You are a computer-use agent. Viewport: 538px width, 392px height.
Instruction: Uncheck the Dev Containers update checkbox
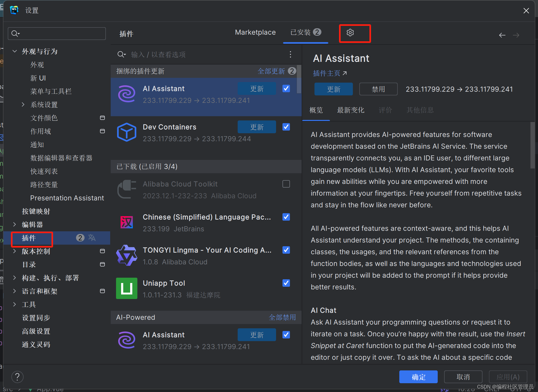286,127
